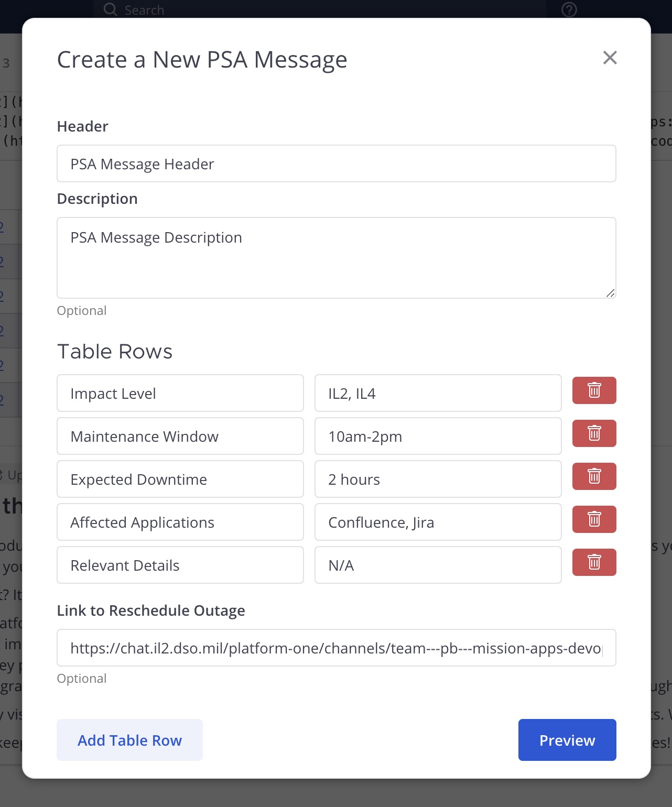
Task: Edit the Maintenance Window label field
Action: (180, 437)
